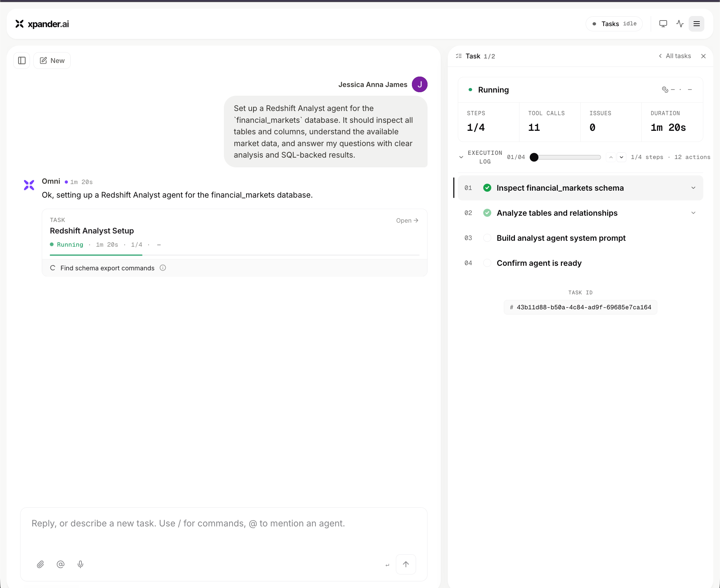Click the DURATION 1m 20s stat

[672, 122]
